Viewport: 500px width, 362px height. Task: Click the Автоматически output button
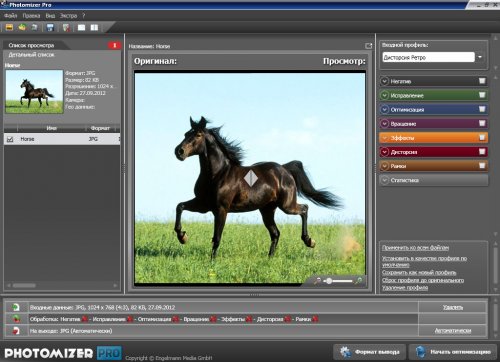pos(453,330)
